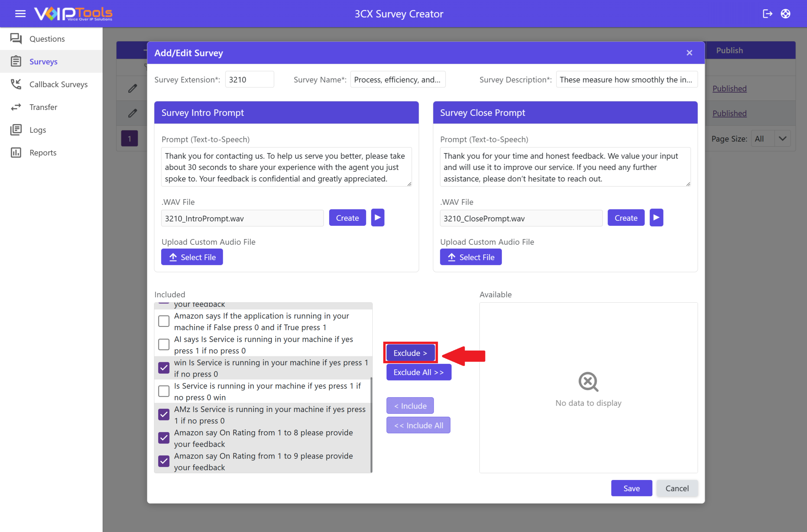Viewport: 807px width, 532px height.
Task: Click the Publish column header
Action: tap(729, 50)
